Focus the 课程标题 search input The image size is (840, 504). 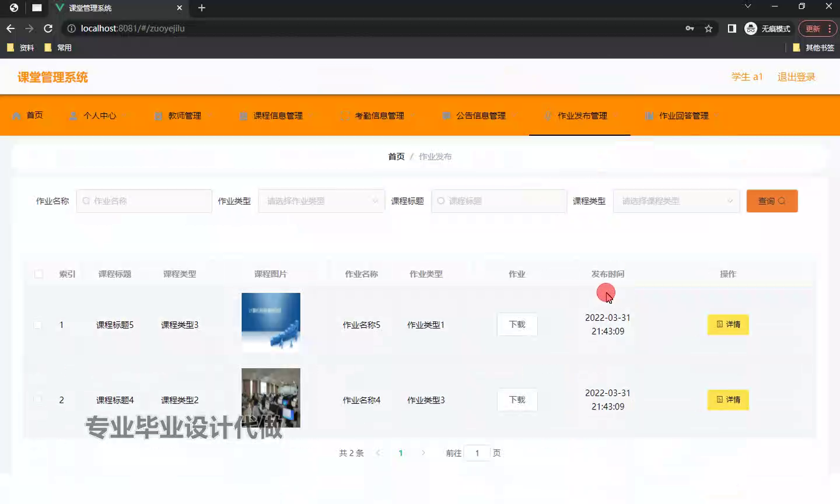(499, 201)
